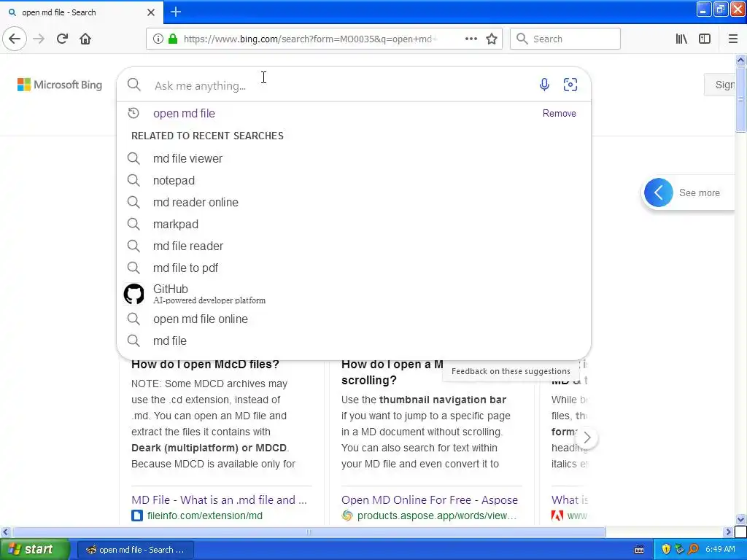Start Bing voice search microphone
Image resolution: width=747 pixels, height=560 pixels.
tap(544, 85)
